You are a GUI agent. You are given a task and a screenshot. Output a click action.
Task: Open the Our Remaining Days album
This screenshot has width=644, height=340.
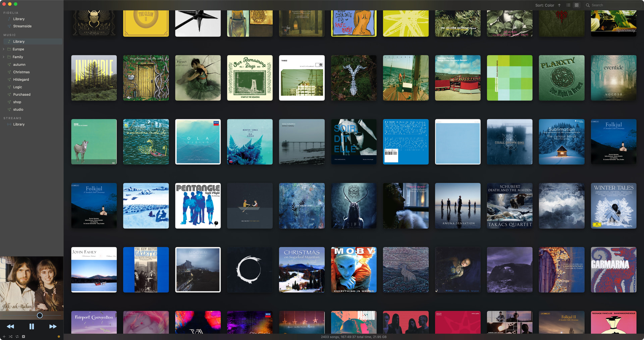click(250, 78)
